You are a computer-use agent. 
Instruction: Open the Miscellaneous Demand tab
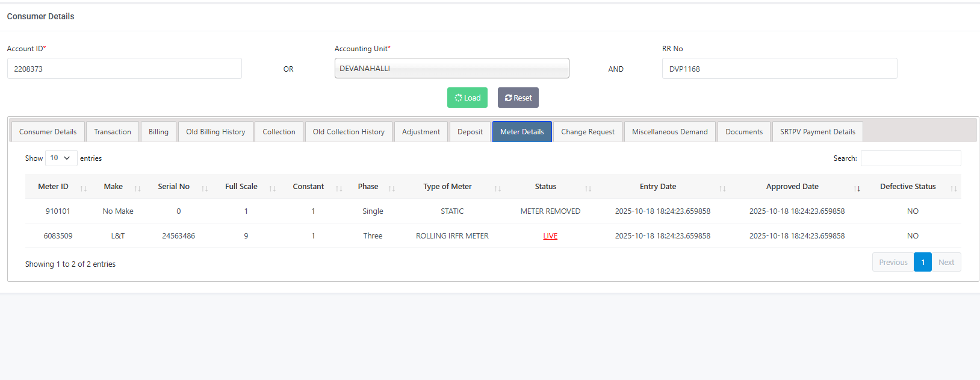[x=670, y=132]
